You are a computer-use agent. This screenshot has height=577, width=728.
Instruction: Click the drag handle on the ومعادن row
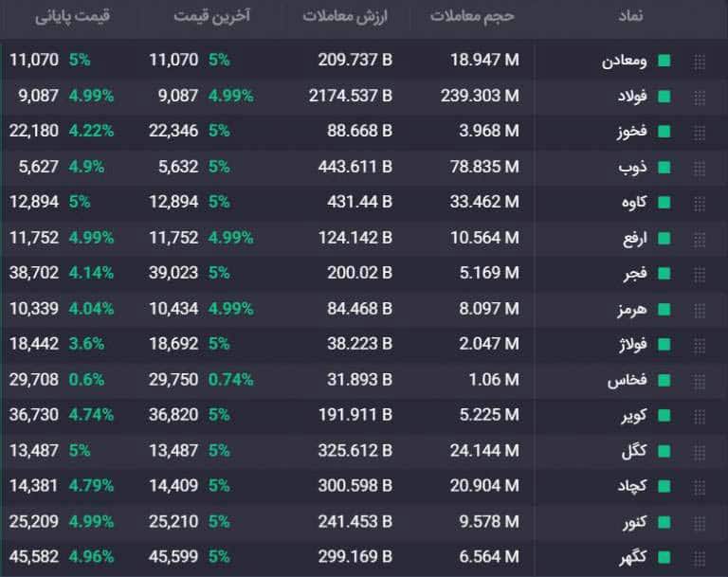click(x=700, y=61)
